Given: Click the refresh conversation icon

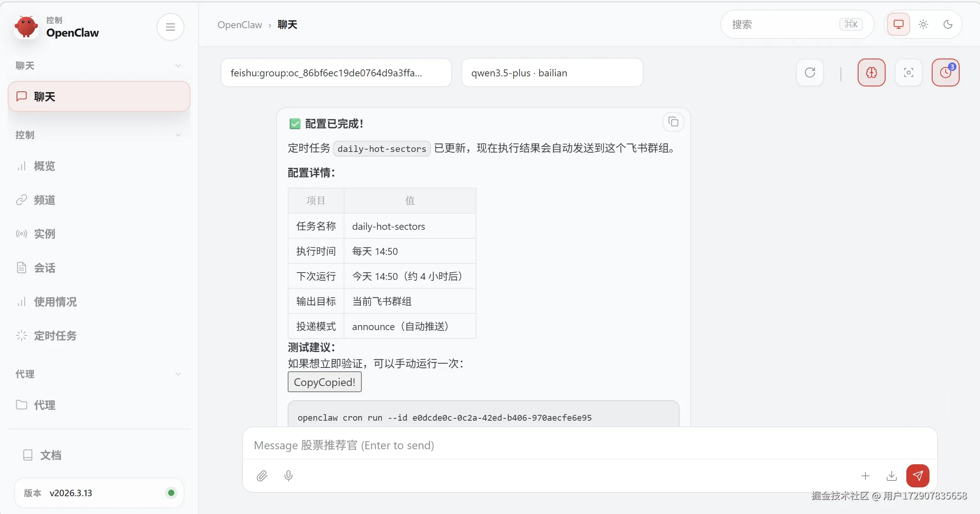Looking at the screenshot, I should [x=810, y=72].
